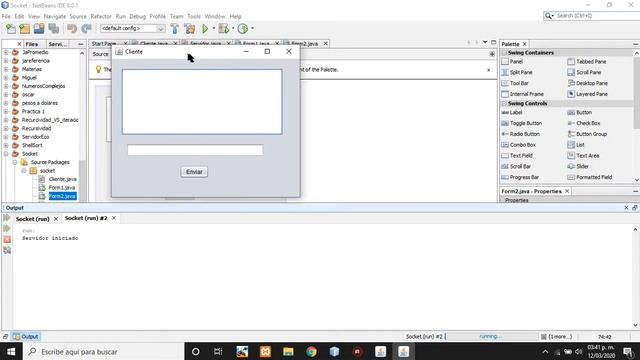Image resolution: width=640 pixels, height=360 pixels.
Task: Select Combo Box in Palette
Action: pos(518,145)
